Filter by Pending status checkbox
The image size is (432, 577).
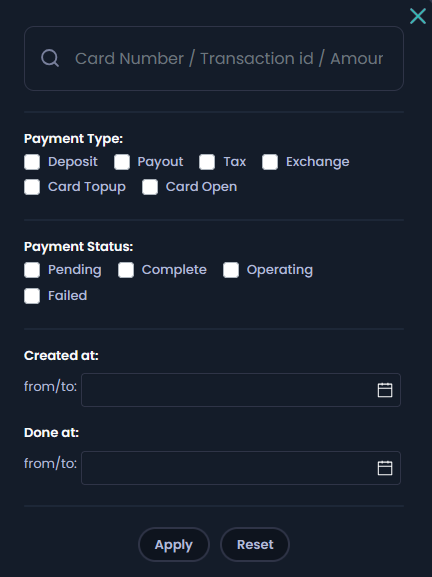[32, 270]
